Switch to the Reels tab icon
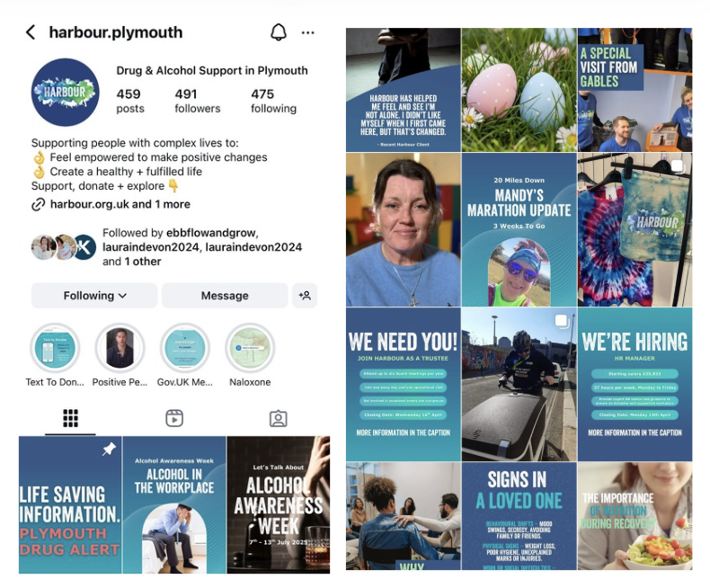The height and width of the screenshot is (588, 710). 174,418
